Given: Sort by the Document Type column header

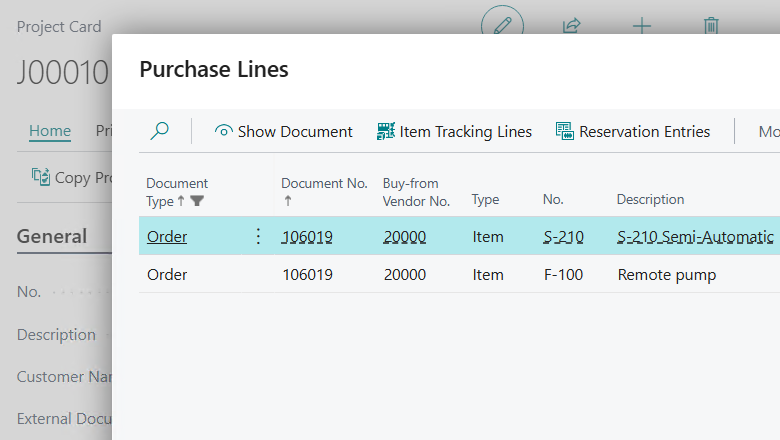Looking at the screenshot, I should [177, 192].
